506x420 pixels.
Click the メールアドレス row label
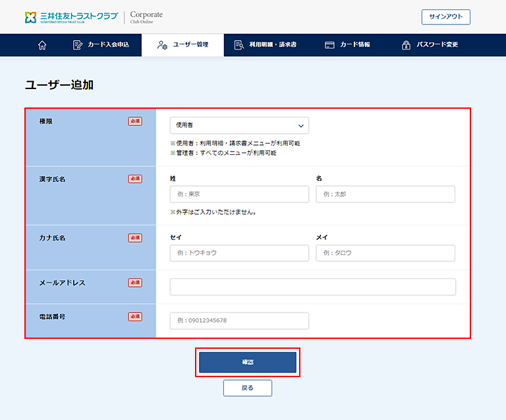click(62, 283)
